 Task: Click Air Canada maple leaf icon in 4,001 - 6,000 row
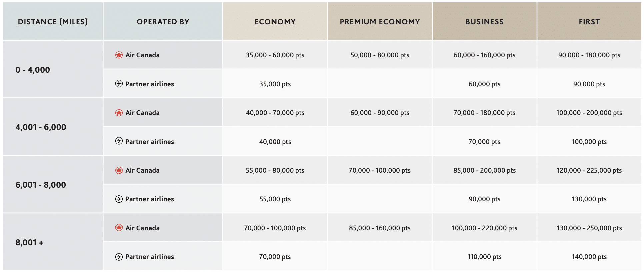point(119,113)
